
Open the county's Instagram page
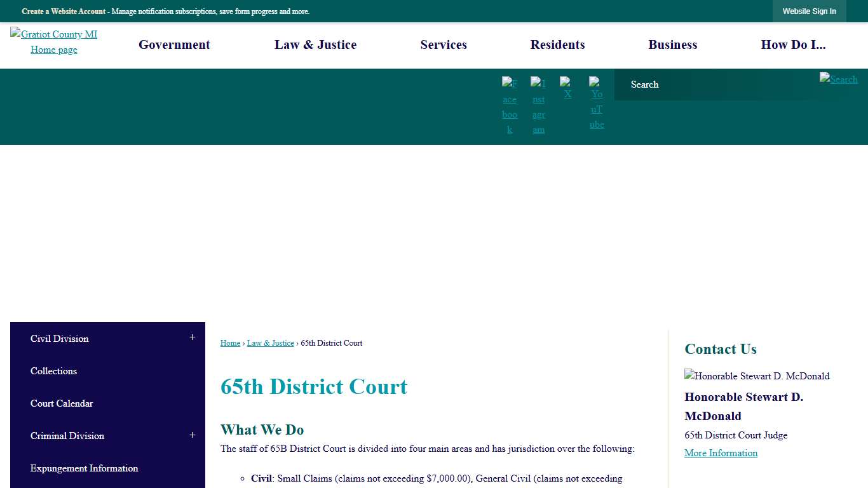click(538, 105)
